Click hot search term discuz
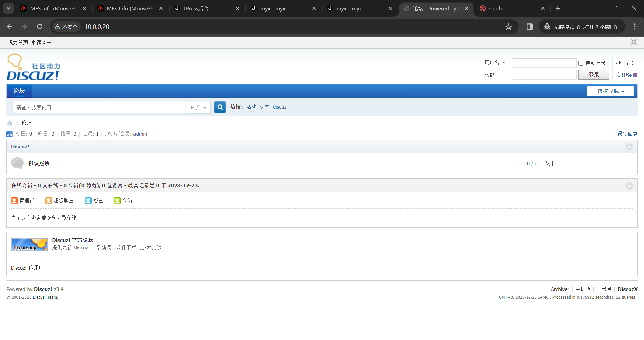Viewport: 644px width, 340px height. [x=280, y=107]
